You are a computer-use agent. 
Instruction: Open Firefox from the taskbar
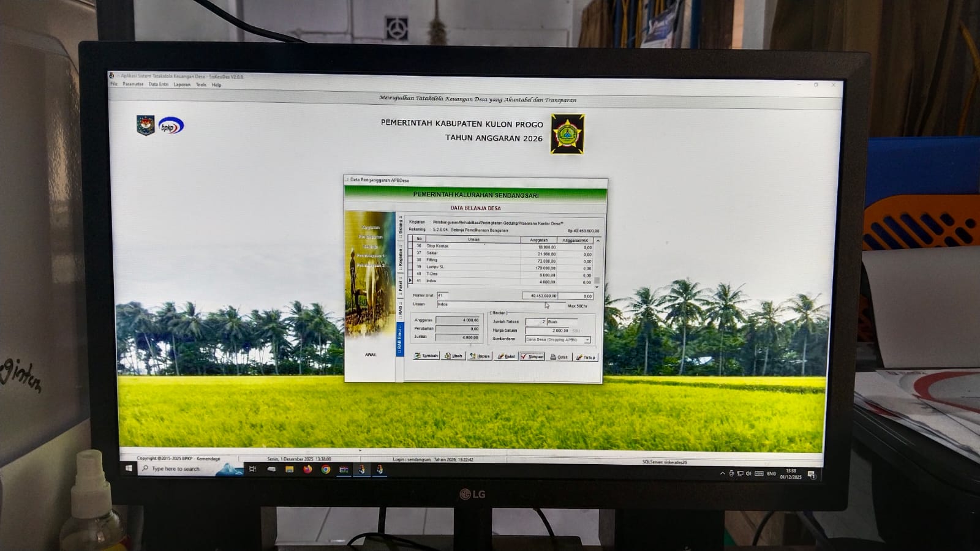pos(307,470)
